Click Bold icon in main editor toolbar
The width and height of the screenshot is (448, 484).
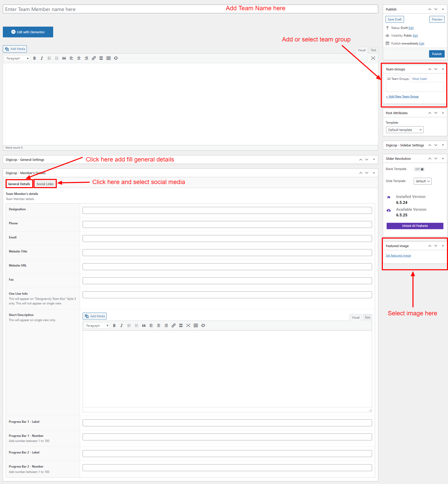35,58
